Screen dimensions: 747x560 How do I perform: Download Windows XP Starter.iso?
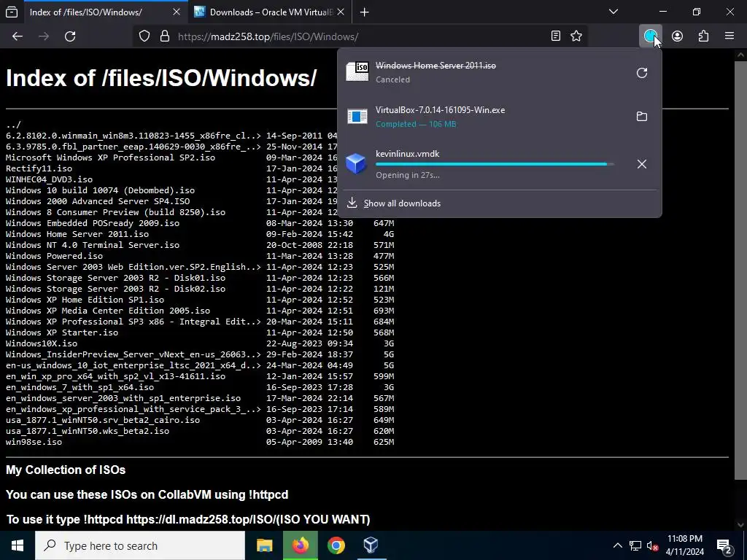tap(62, 332)
